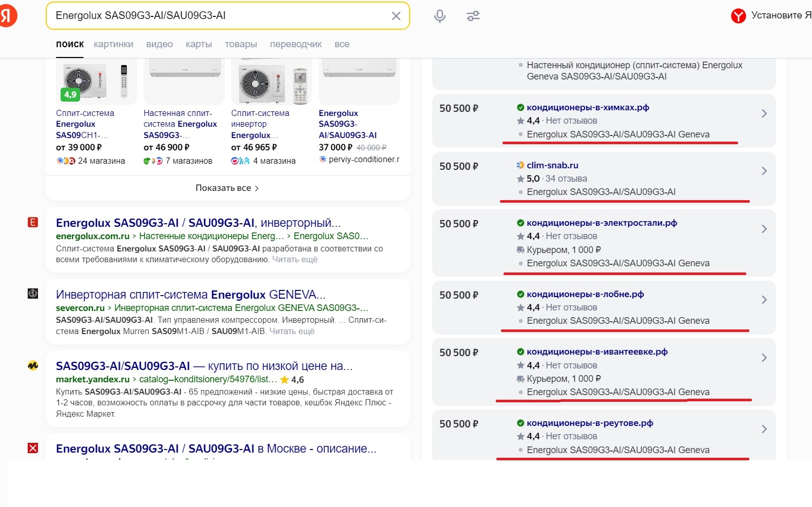Click Показать все to show all products
The image size is (812, 507).
coord(227,188)
